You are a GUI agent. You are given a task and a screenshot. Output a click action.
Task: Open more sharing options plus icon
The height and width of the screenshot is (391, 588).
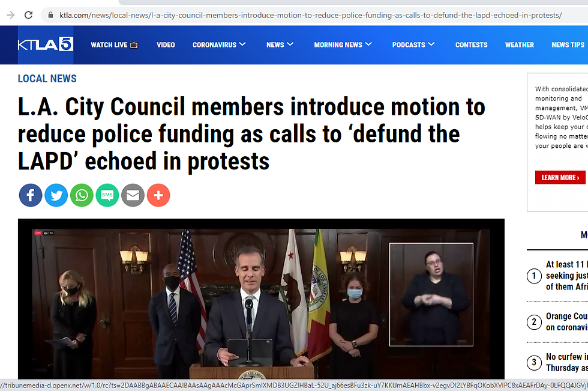point(158,195)
